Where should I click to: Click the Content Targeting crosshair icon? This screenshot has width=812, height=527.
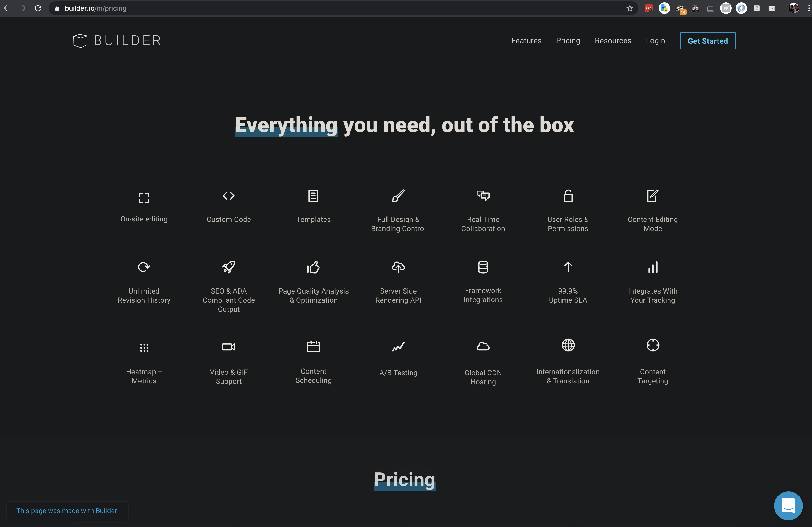(x=653, y=345)
